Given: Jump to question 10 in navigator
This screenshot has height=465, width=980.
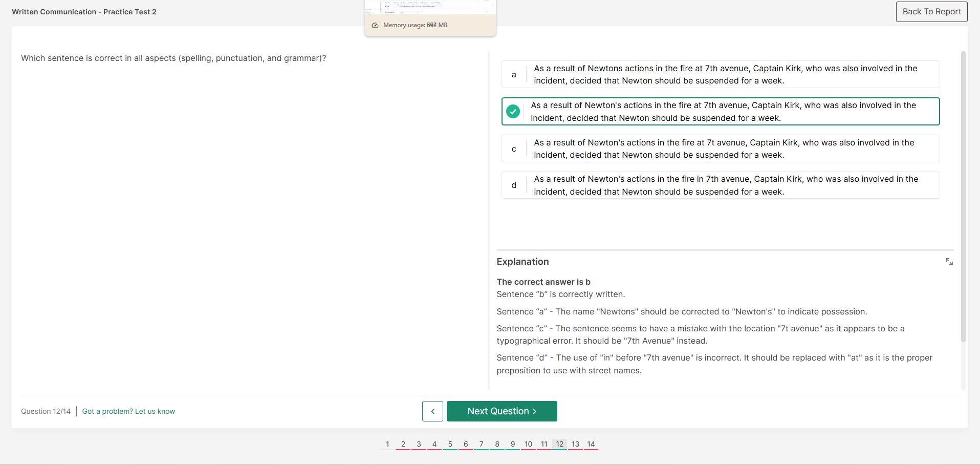Looking at the screenshot, I should pyautogui.click(x=528, y=444).
